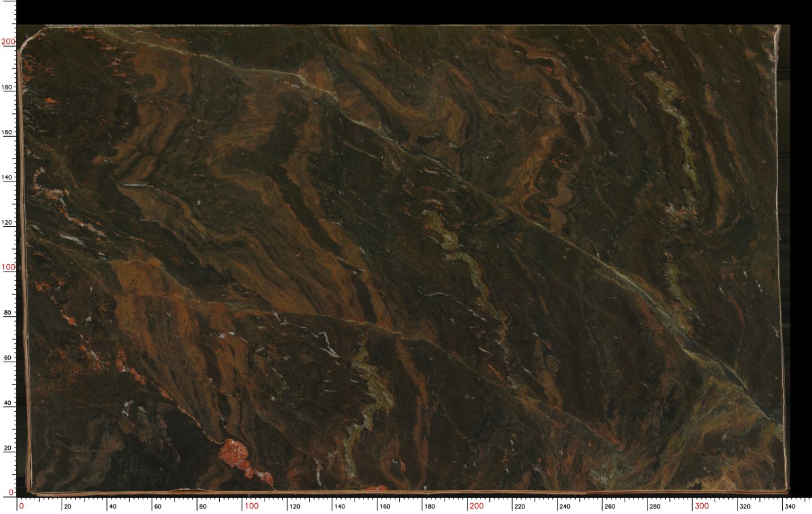Click the 20 label on the vertical ruler
Image resolution: width=812 pixels, height=514 pixels.
[x=9, y=448]
